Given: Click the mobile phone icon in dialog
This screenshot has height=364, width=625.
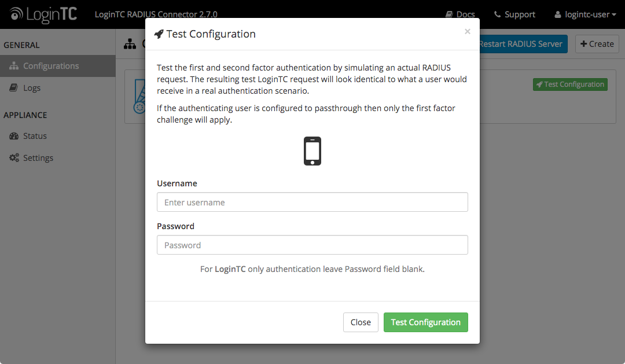Looking at the screenshot, I should point(312,151).
